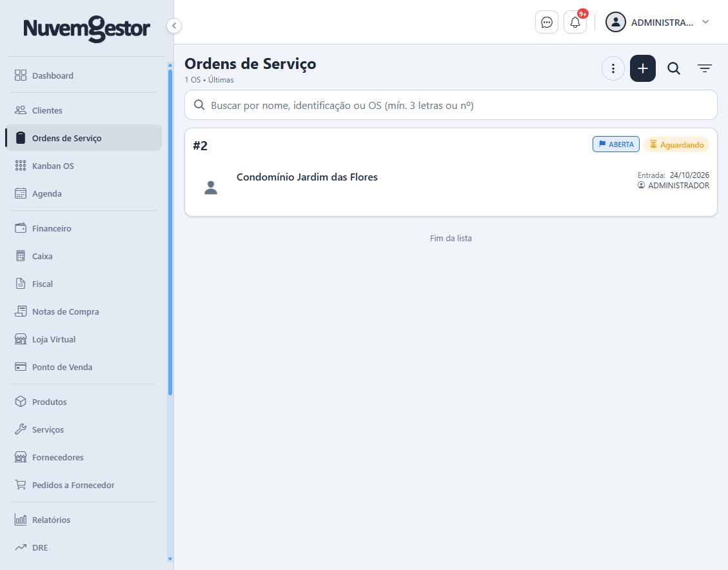Click order number #2
728x570 pixels.
pos(200,146)
